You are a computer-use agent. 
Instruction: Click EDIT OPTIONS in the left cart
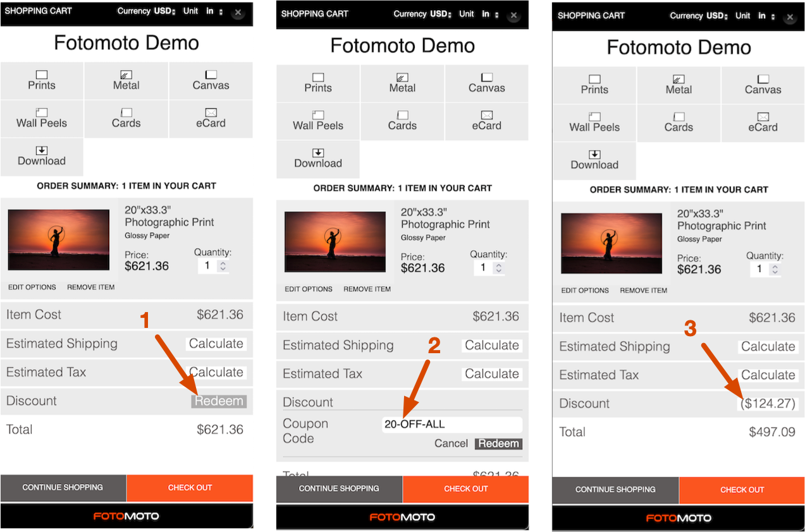point(32,287)
